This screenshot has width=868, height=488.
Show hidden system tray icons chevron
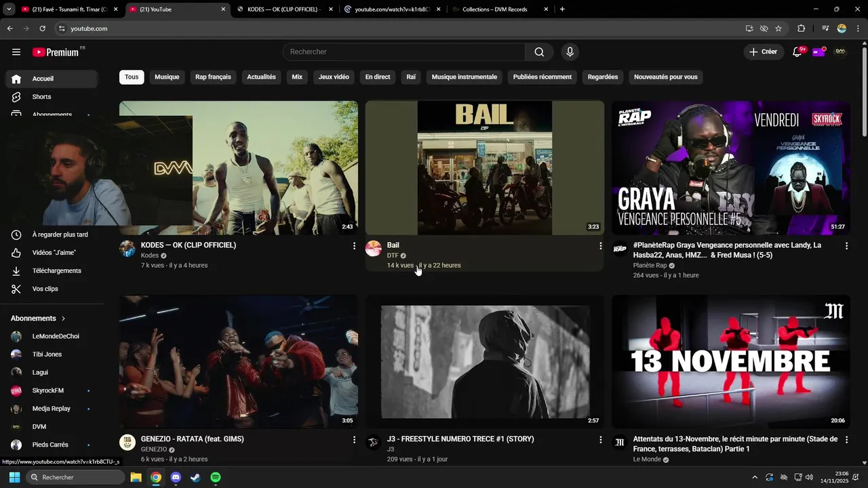[x=755, y=477]
